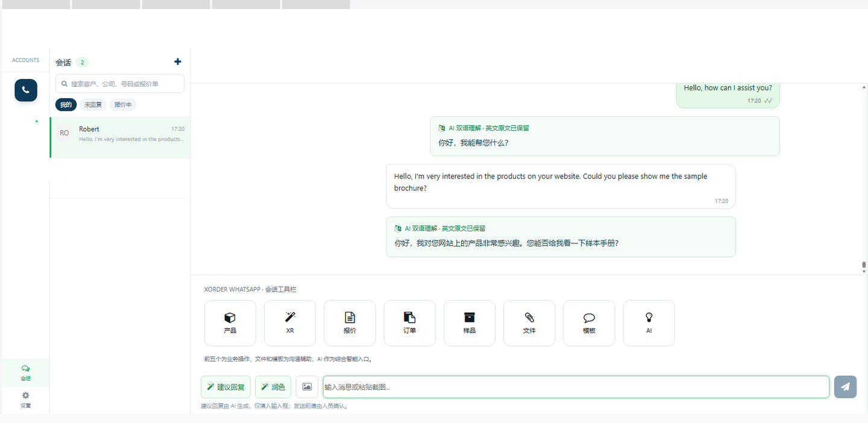The image size is (868, 423).
Task: Click the chat scrollbar down arrow
Action: [x=864, y=272]
